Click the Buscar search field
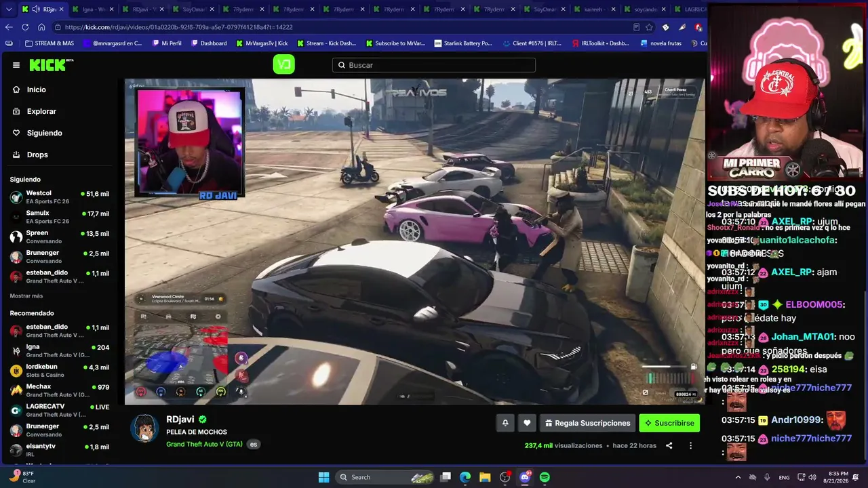The width and height of the screenshot is (868, 488). (434, 65)
